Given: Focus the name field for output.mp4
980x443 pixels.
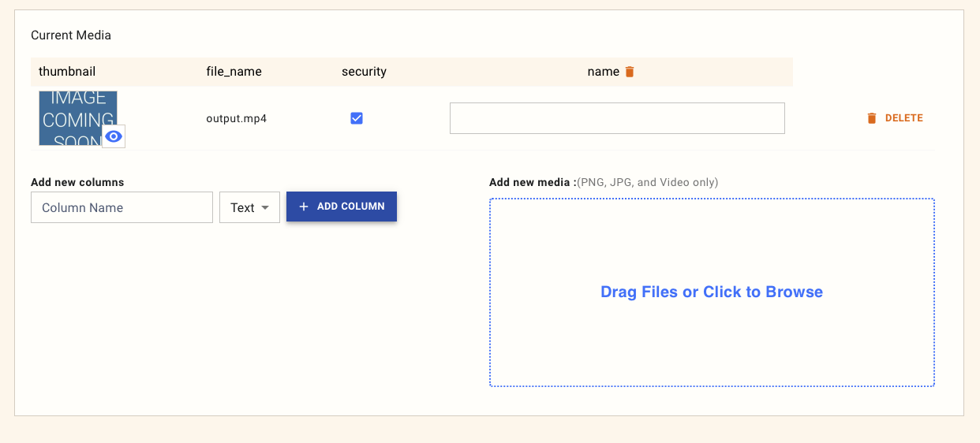Looking at the screenshot, I should [x=617, y=118].
